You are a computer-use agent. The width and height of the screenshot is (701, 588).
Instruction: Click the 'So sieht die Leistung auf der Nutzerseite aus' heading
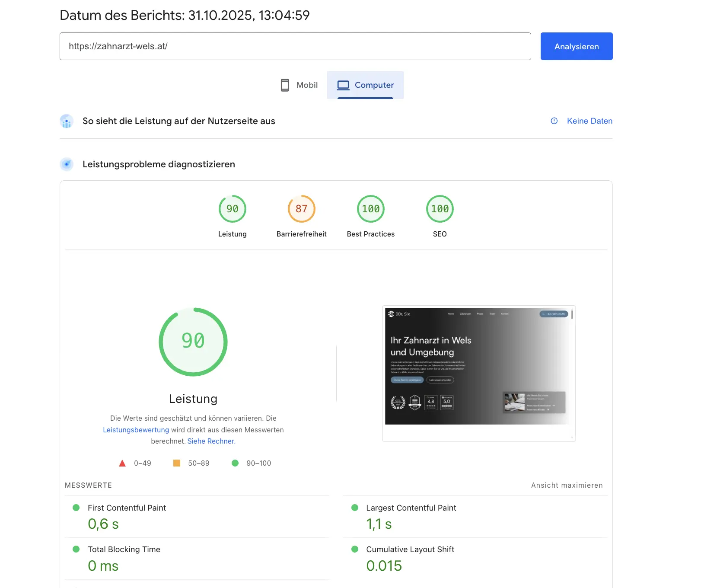(x=179, y=121)
